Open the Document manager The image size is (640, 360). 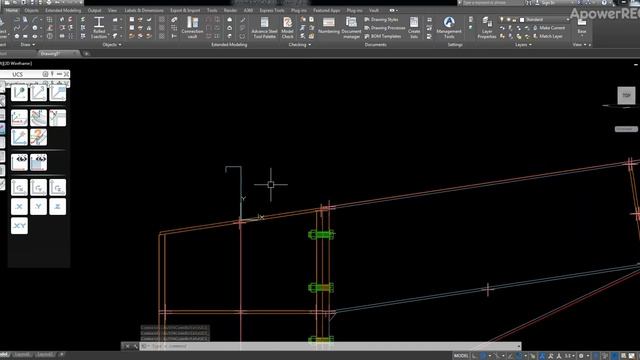click(351, 28)
